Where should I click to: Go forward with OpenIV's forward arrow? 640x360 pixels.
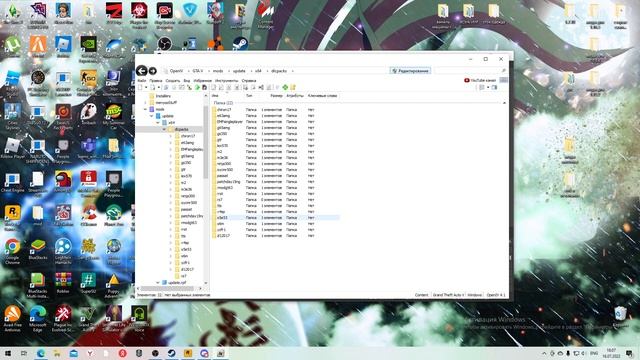click(153, 71)
